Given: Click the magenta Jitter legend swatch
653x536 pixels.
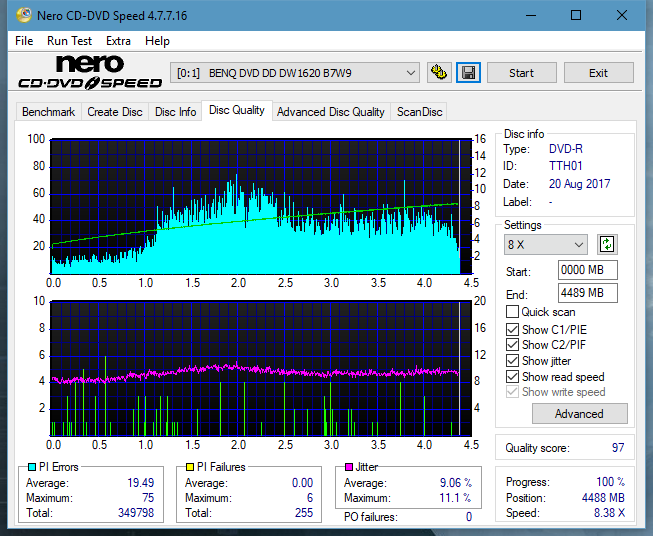Looking at the screenshot, I should coord(349,467).
